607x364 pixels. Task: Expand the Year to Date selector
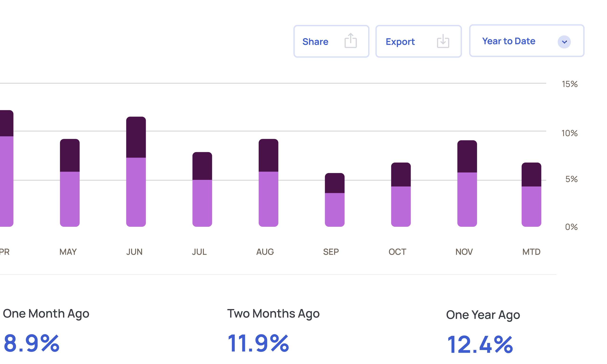(508, 41)
